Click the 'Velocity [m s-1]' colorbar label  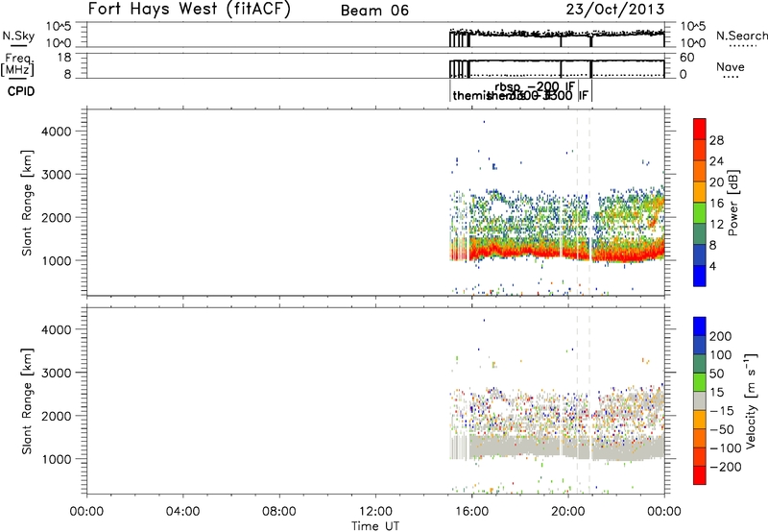pos(751,400)
